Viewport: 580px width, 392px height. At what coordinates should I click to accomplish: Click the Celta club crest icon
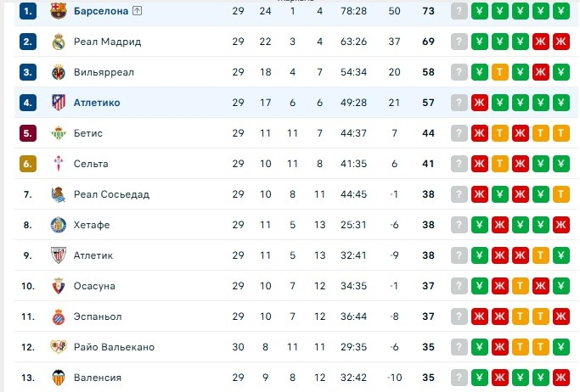coord(58,164)
